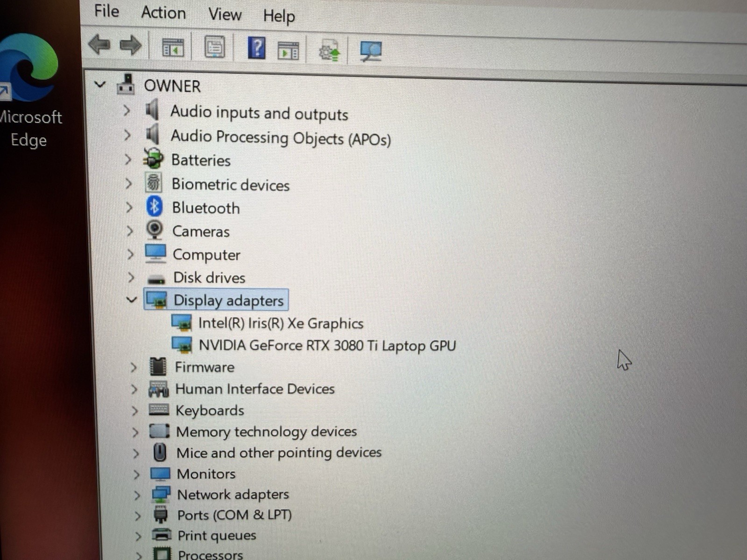Expand the Monitors category chevron

click(136, 475)
